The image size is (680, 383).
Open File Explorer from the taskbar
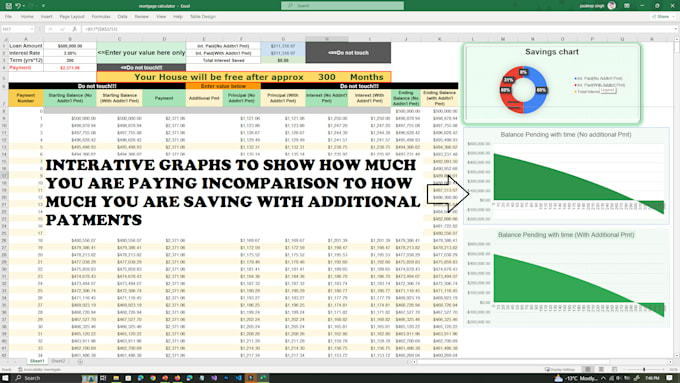pyautogui.click(x=116, y=378)
